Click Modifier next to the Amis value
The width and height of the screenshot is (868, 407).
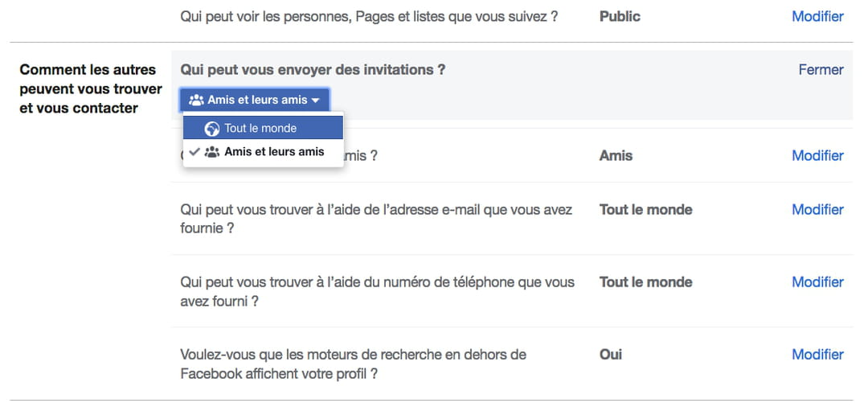[817, 155]
